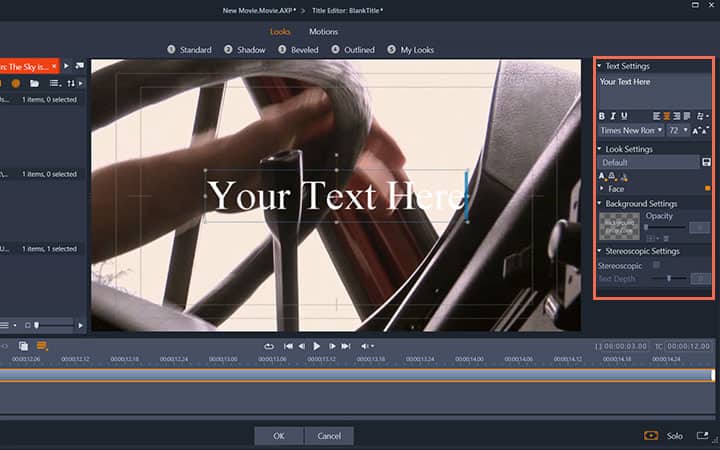This screenshot has height=450, width=720.
Task: Open the font size 72 dropdown
Action: 678,130
